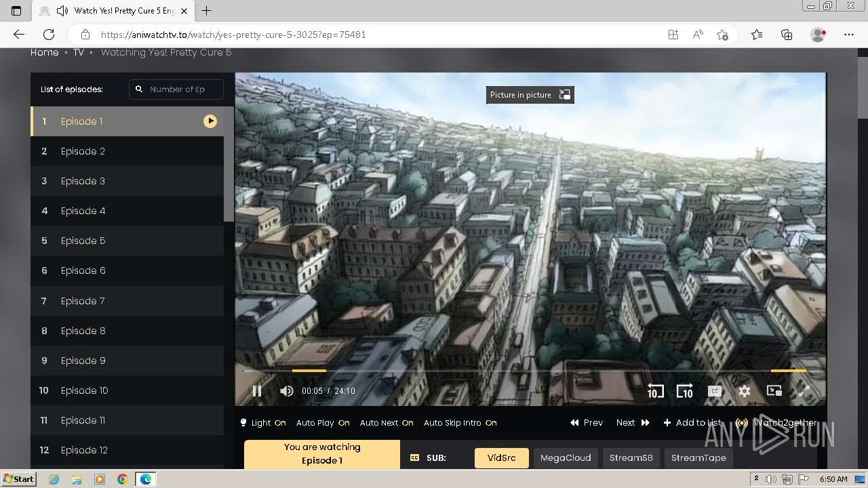Toggle Auto Skip Intro setting

tap(460, 423)
